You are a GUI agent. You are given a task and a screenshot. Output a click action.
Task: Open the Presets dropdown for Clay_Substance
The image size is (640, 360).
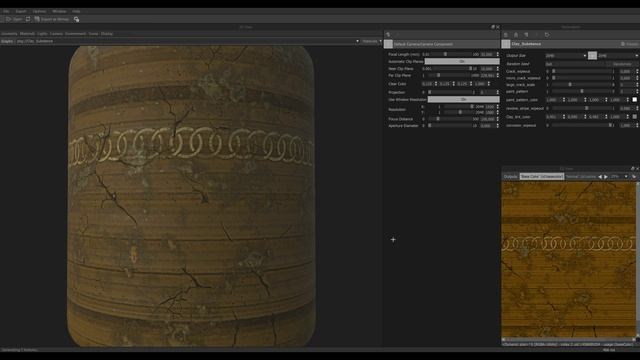[x=630, y=44]
